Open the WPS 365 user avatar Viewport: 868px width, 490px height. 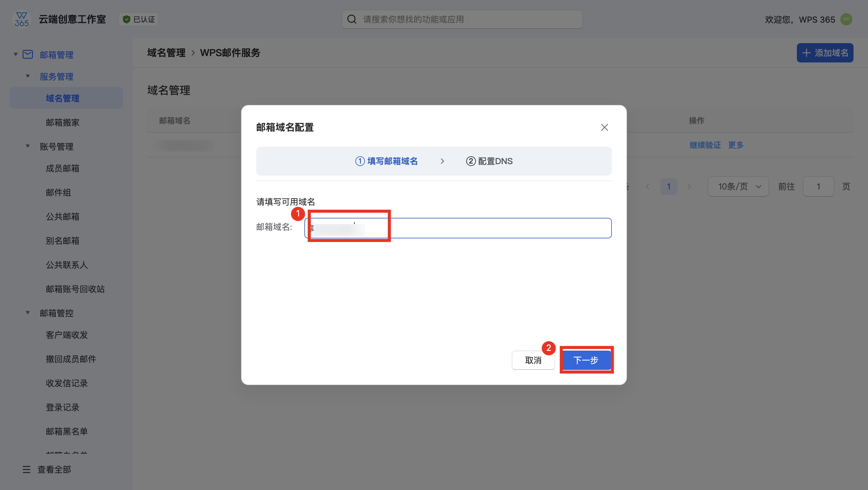(x=846, y=20)
